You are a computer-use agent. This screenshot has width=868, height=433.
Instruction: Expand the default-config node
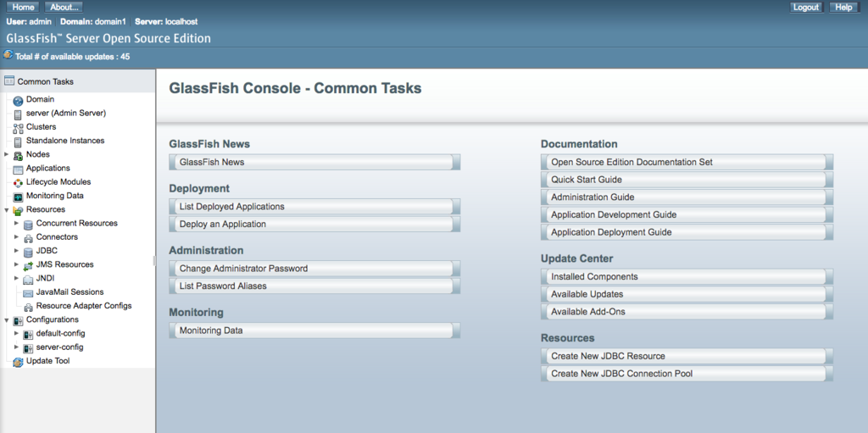pyautogui.click(x=17, y=333)
